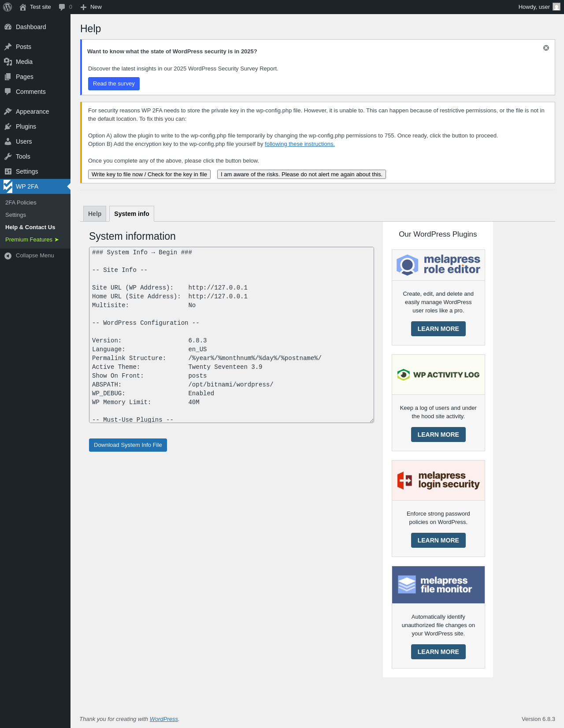Click the Tools wrench icon

point(8,156)
